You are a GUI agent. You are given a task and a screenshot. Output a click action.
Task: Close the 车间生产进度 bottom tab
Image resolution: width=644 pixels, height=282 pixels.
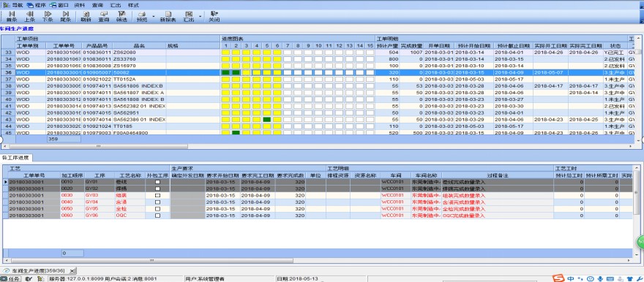(72, 271)
